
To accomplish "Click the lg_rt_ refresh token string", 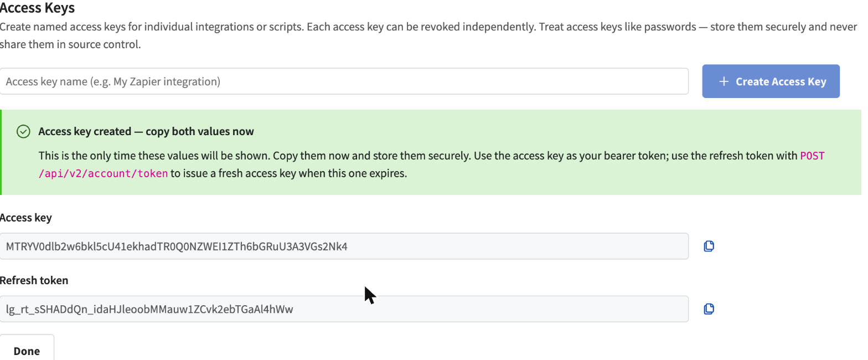I will coord(149,310).
